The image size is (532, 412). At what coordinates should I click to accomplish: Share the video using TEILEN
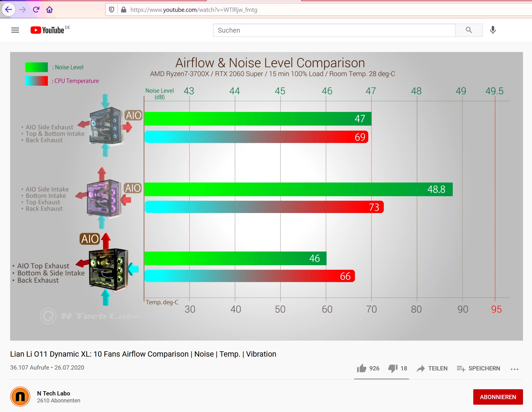432,368
